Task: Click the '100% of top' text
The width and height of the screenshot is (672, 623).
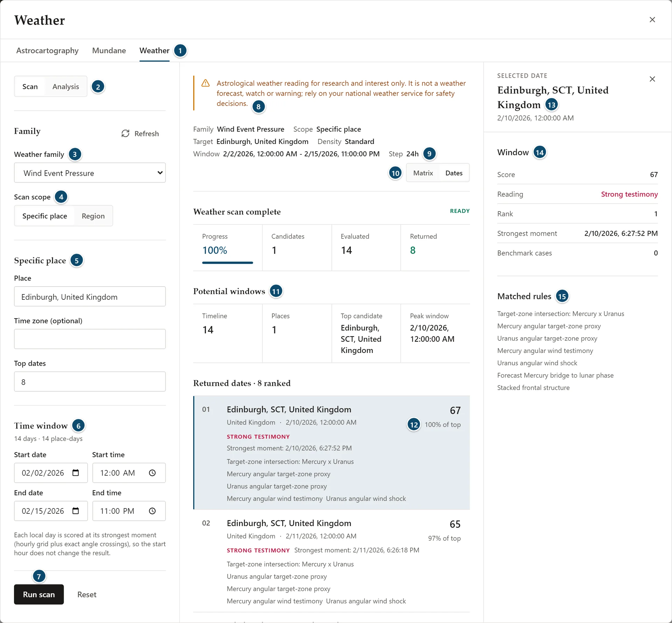Action: click(x=442, y=424)
